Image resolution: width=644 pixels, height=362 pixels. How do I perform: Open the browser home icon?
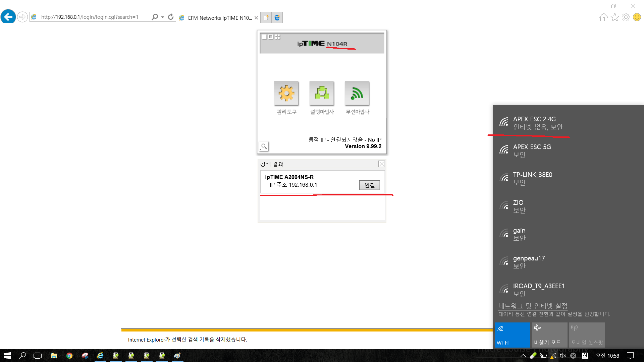tap(604, 17)
